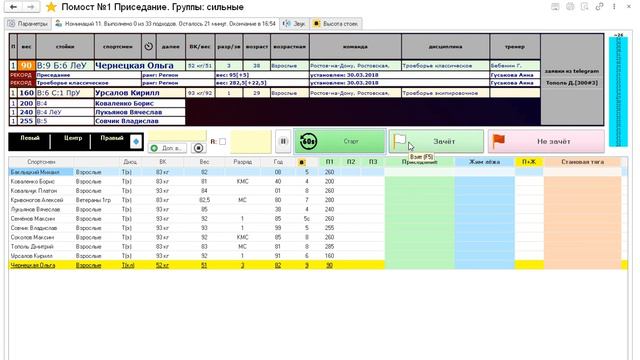Click the round record button under yellow field
640x360 pixels.
(x=198, y=148)
